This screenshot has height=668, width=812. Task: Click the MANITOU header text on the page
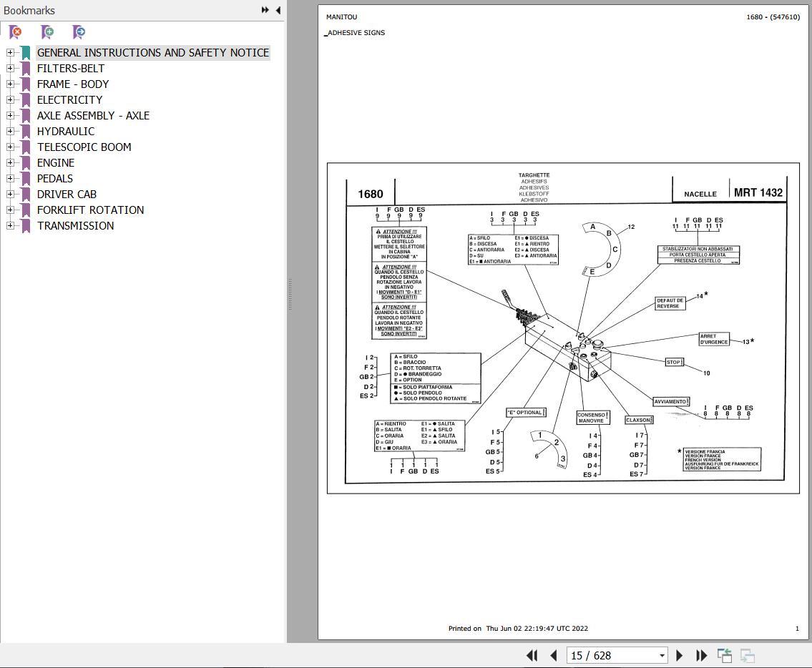[341, 16]
